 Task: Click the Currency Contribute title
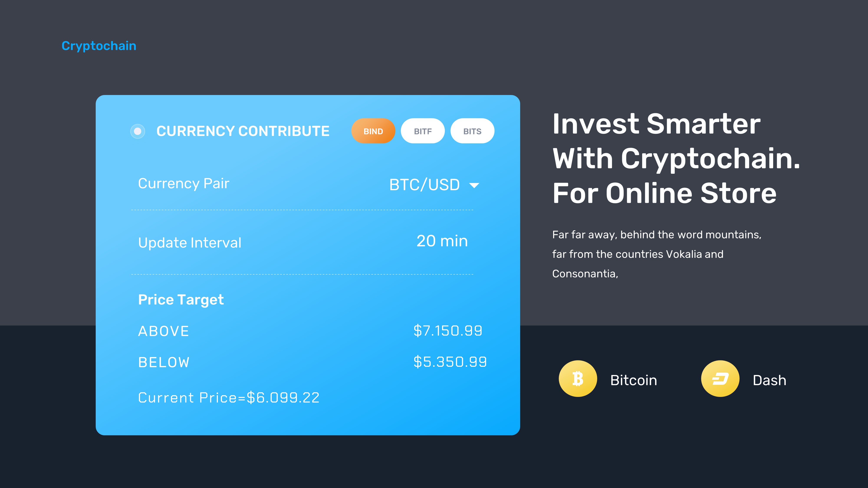pyautogui.click(x=243, y=131)
